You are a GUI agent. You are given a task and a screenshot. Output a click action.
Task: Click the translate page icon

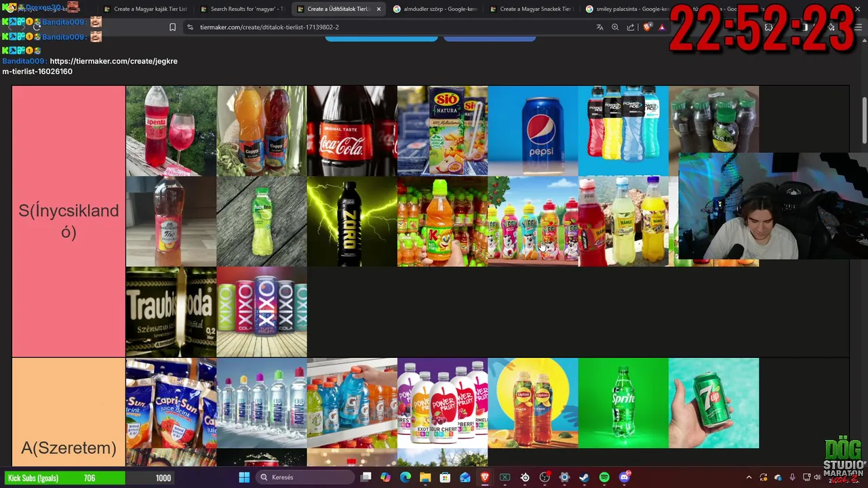(599, 27)
